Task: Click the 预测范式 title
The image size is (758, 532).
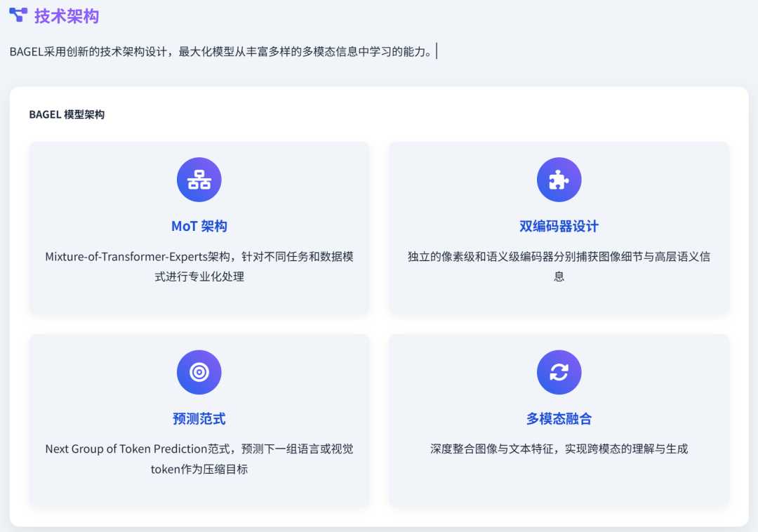Action: tap(199, 418)
